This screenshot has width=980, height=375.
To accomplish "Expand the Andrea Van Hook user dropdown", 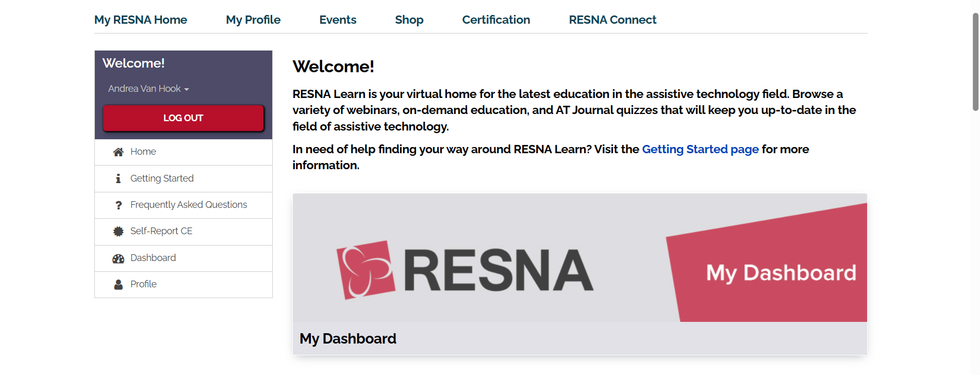I will [x=148, y=89].
